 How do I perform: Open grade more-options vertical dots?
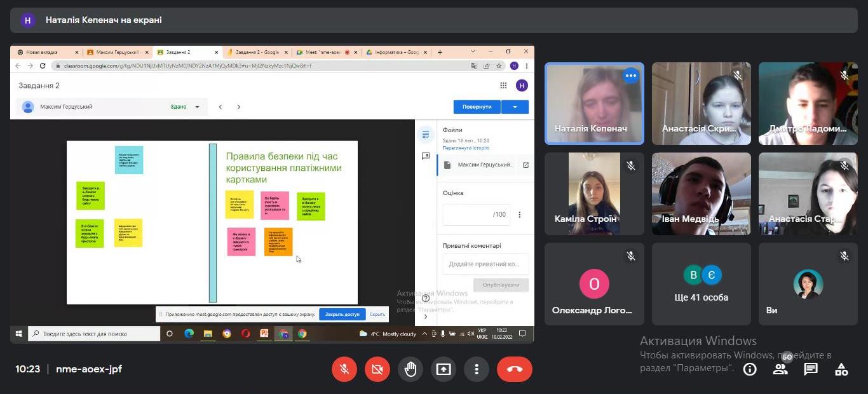(520, 215)
